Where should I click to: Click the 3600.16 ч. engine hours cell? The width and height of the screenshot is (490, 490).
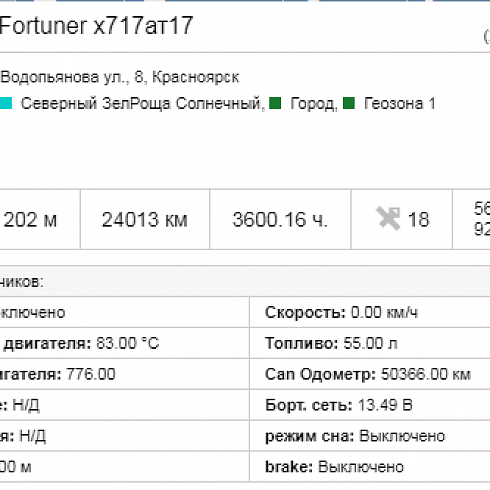coord(280,219)
